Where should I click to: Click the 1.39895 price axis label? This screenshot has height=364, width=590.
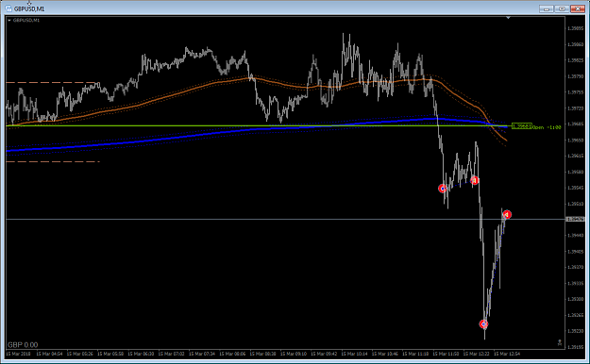576,28
